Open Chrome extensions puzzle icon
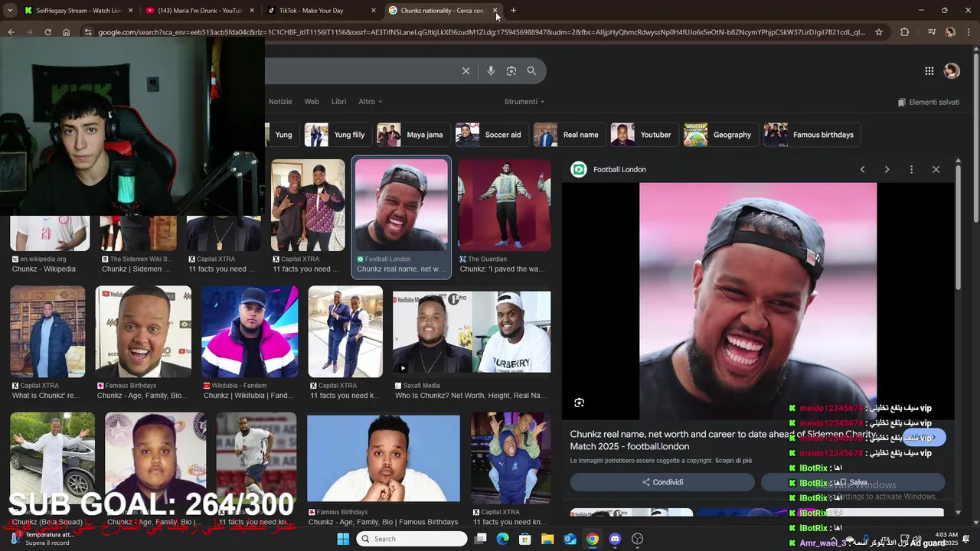 905,32
